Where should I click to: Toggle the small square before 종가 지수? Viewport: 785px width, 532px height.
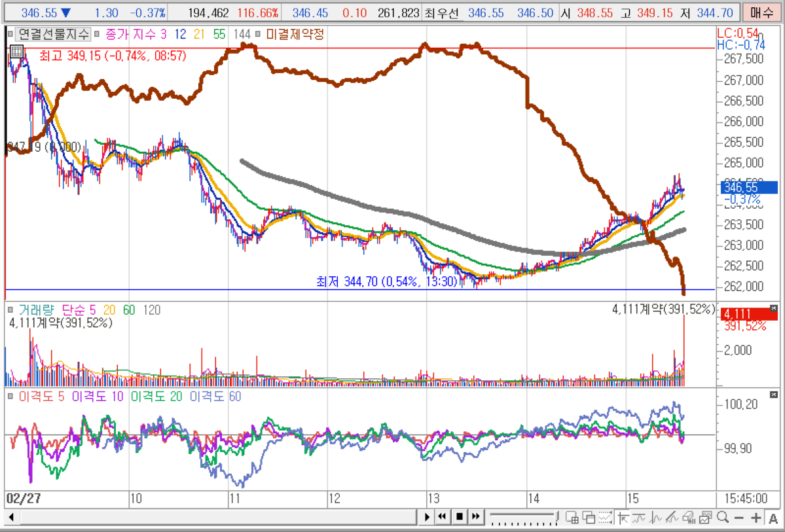tap(96, 34)
